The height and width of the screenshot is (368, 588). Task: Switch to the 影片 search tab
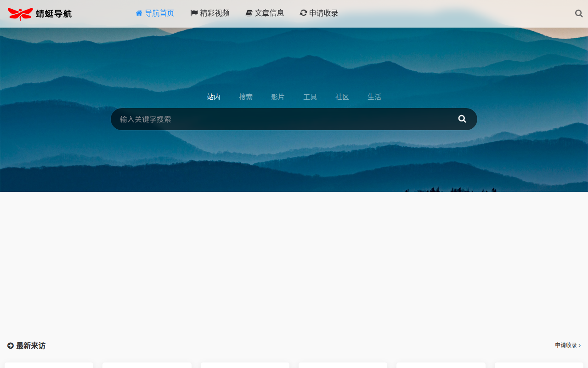278,97
